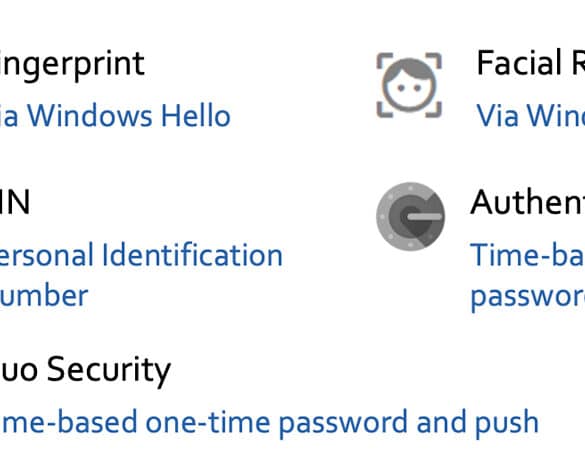
Task: Select the Facial Recognition heading
Action: [x=531, y=63]
